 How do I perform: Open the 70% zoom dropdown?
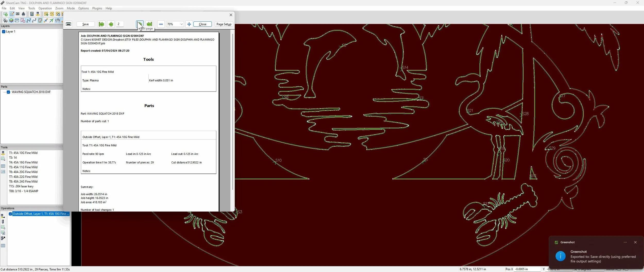click(181, 24)
